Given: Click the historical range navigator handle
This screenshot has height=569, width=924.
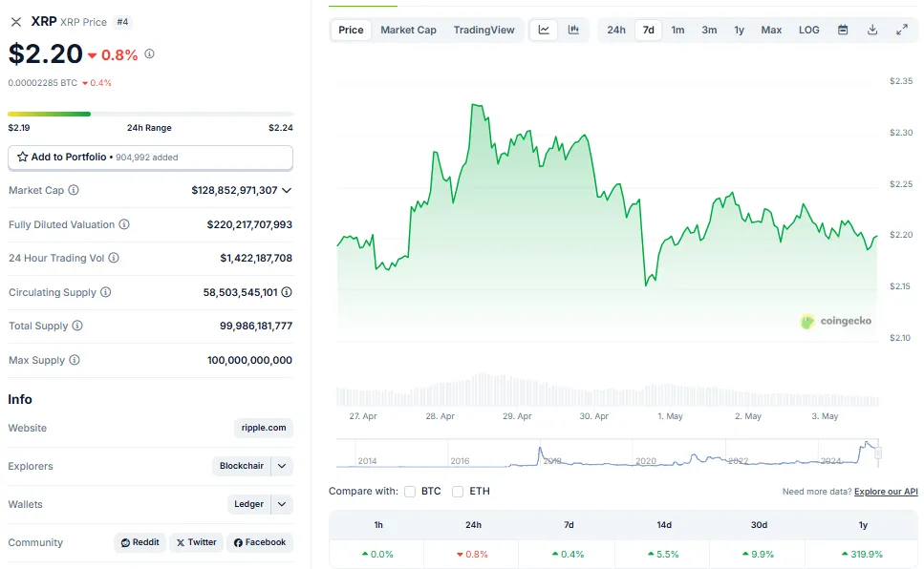Looking at the screenshot, I should (x=879, y=453).
